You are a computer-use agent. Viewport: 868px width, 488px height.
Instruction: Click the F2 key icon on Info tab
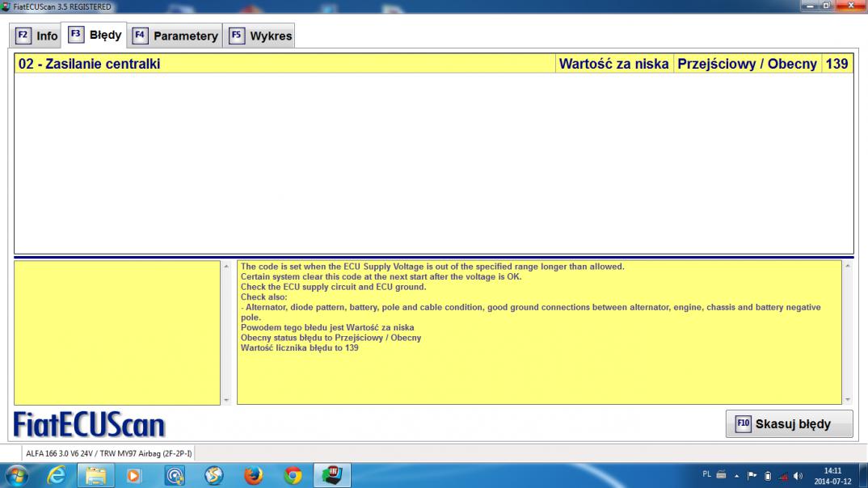point(23,36)
